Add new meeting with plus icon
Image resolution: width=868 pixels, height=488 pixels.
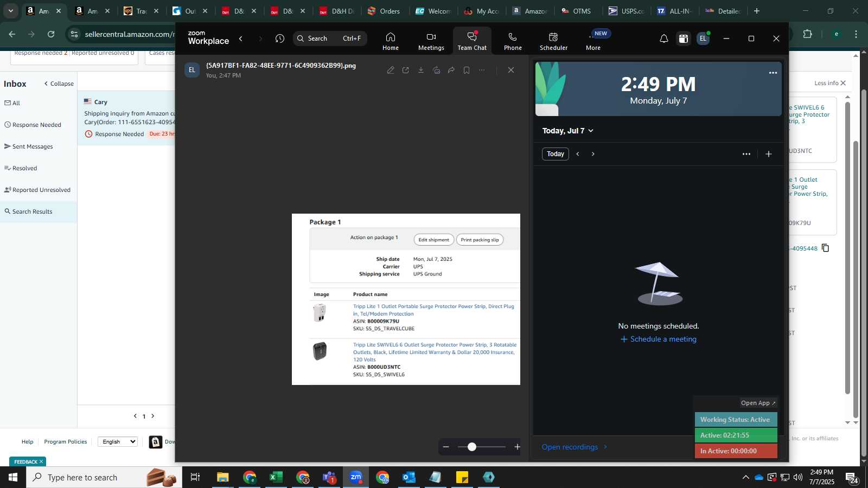pyautogui.click(x=769, y=154)
